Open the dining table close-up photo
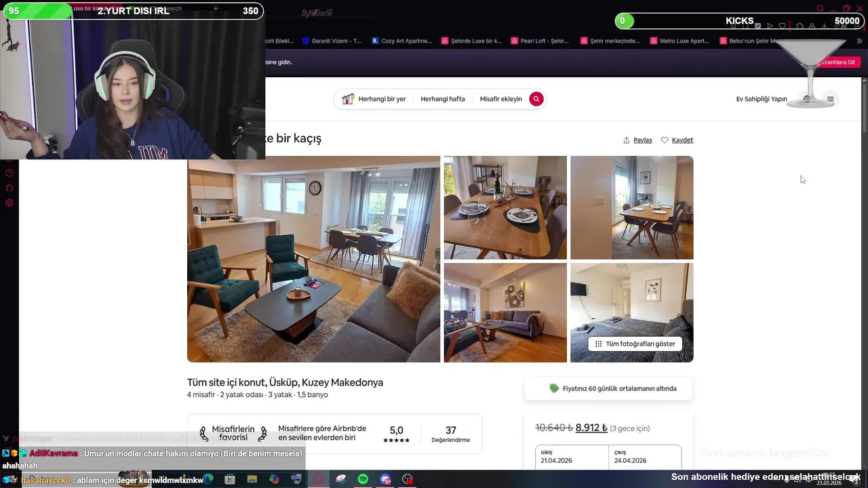This screenshot has height=488, width=868. [x=505, y=207]
